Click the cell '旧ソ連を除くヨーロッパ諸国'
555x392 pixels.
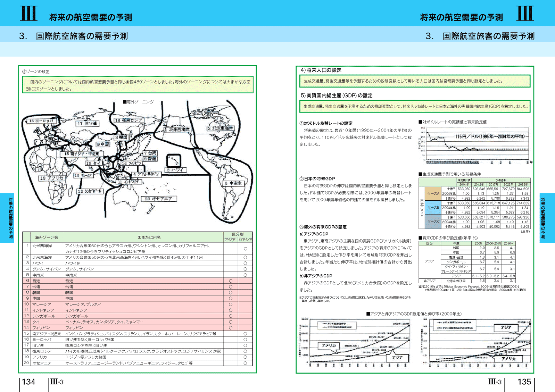click(90, 340)
